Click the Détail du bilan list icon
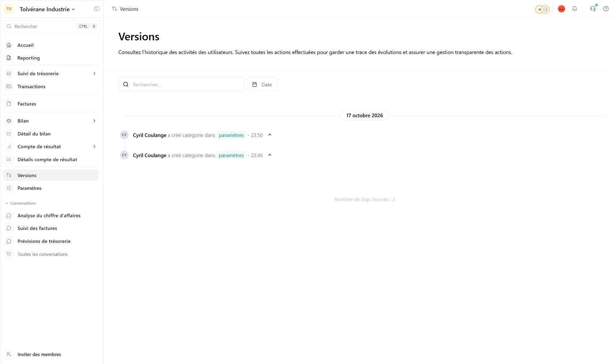This screenshot has width=616, height=364. pos(9,134)
